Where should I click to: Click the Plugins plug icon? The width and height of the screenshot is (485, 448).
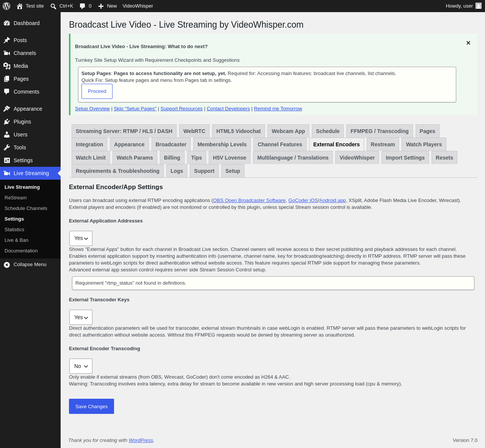(7, 122)
